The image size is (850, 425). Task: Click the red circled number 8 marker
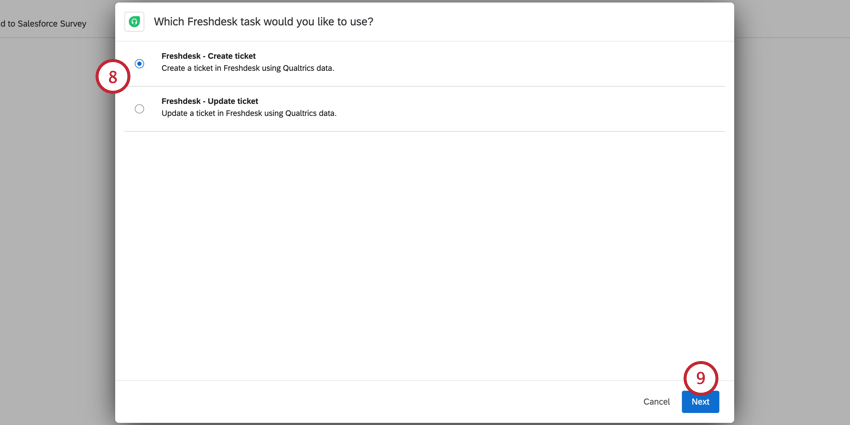tap(113, 76)
